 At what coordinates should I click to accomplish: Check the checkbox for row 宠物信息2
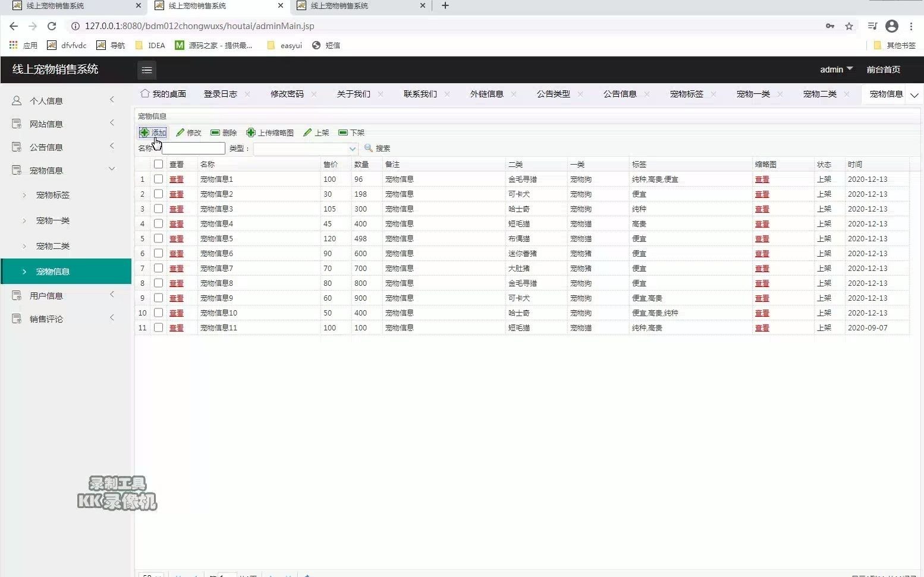[x=158, y=194]
